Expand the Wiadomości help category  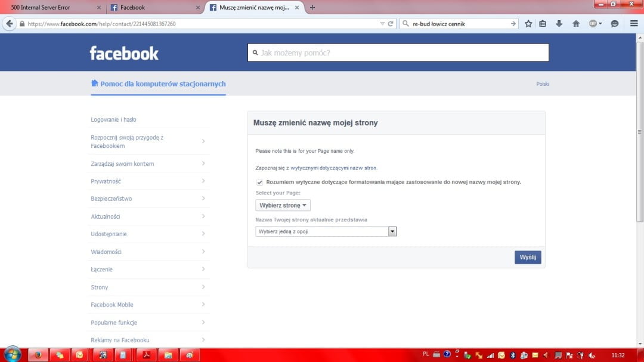click(148, 252)
